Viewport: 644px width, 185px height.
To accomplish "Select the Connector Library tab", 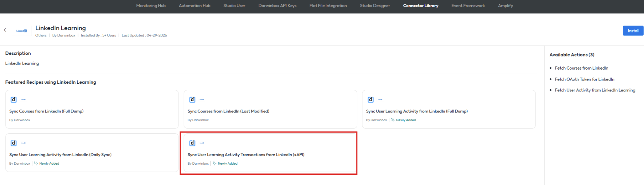I will (x=421, y=5).
